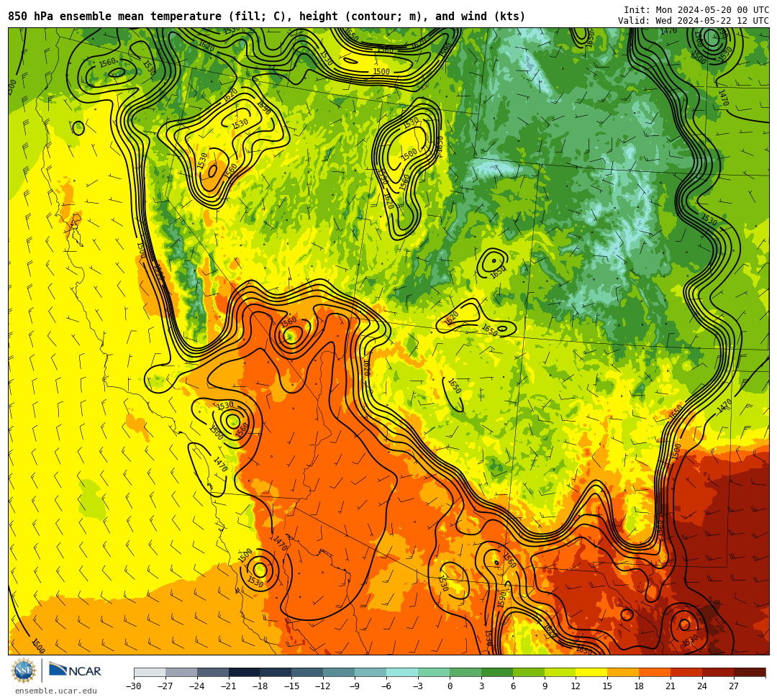Click the −27 colorbar tick label
The width and height of the screenshot is (777, 700).
pyautogui.click(x=165, y=686)
